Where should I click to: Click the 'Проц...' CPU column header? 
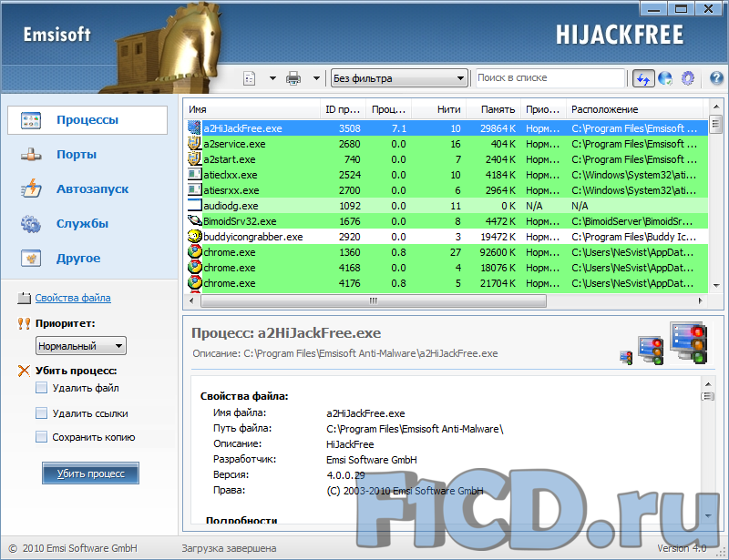point(389,109)
